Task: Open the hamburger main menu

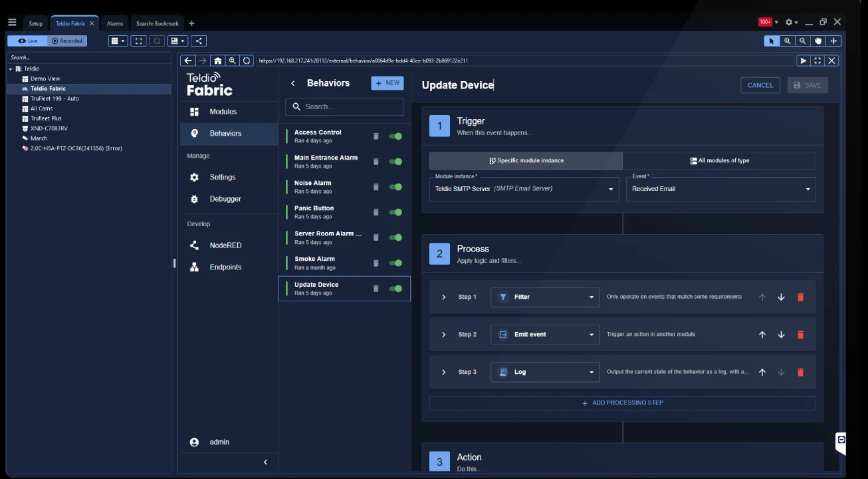Action: [11, 23]
